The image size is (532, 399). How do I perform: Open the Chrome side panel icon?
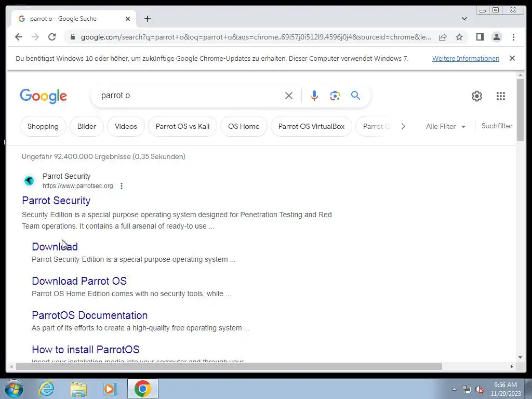(x=480, y=37)
